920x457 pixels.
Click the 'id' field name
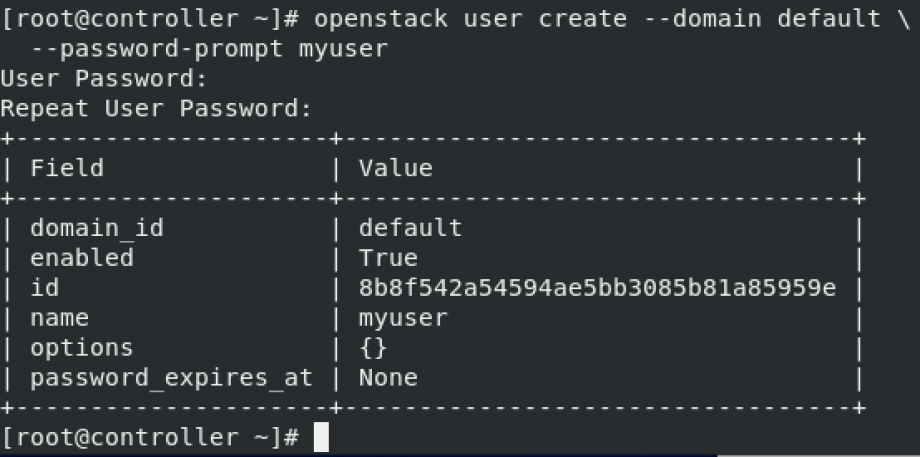click(45, 288)
